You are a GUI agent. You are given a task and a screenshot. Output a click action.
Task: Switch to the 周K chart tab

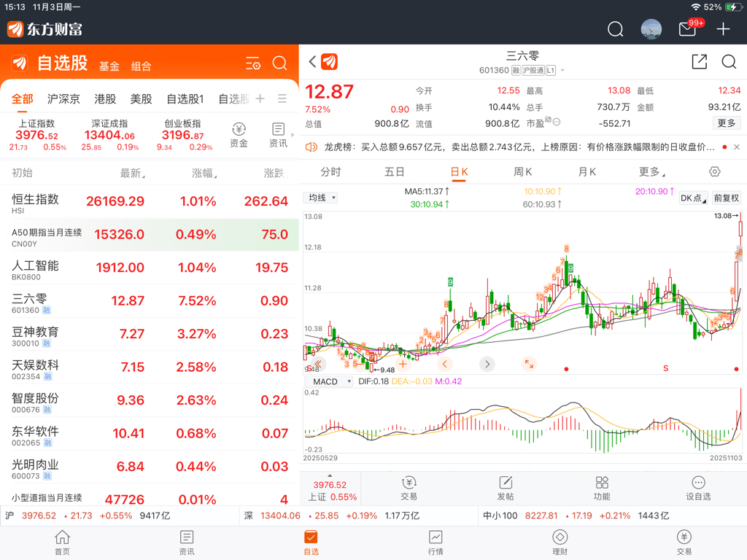point(523,172)
